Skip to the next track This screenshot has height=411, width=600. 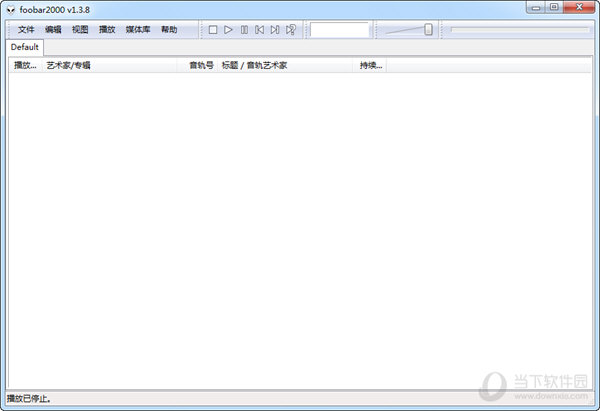[x=275, y=30]
